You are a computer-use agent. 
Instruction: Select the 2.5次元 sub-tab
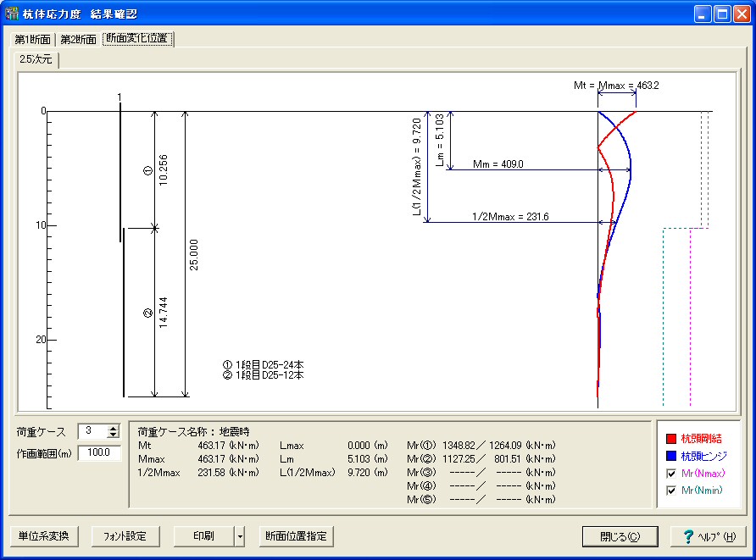point(36,59)
